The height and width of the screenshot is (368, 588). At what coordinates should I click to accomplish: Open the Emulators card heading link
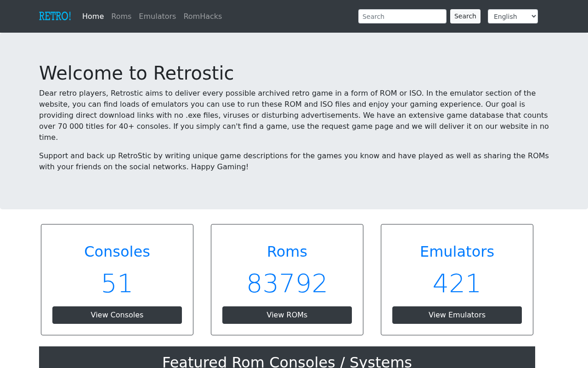point(457,252)
